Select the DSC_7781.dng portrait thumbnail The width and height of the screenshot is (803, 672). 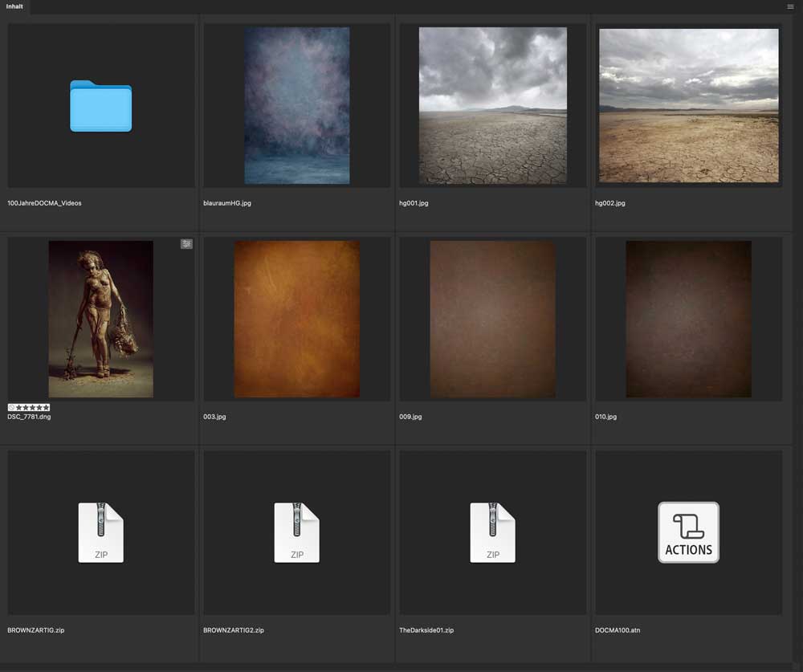100,319
